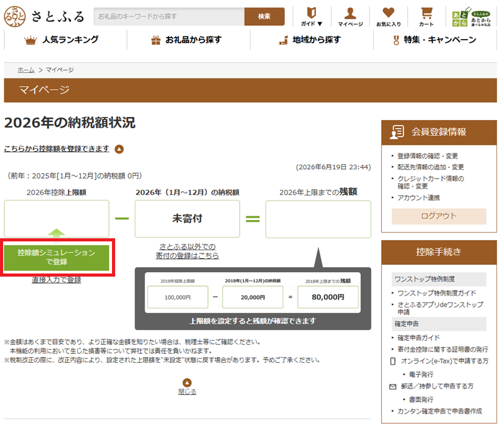This screenshot has width=504, height=425.
Task: Click the 閉じる collapse arrow icon
Action: point(187,383)
